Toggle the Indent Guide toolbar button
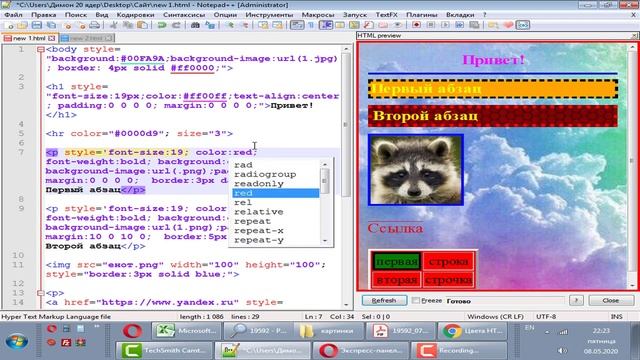The height and width of the screenshot is (360, 640). tap(326, 25)
